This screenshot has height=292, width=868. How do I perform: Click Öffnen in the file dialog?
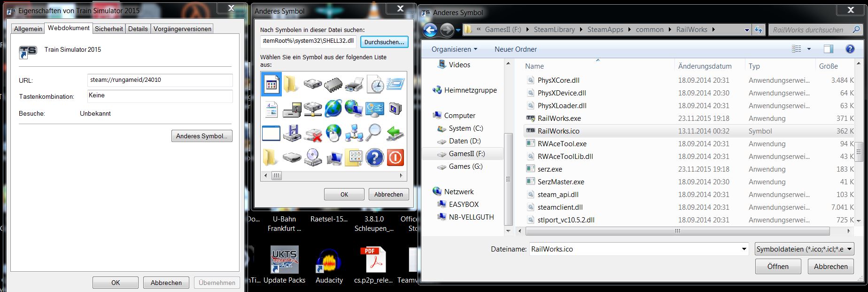tap(778, 266)
